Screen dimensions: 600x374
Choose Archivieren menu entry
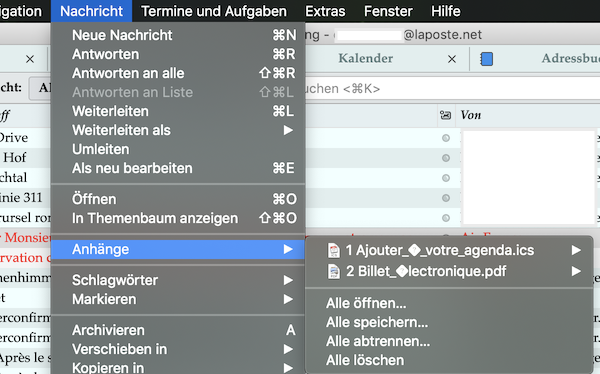[x=178, y=330]
